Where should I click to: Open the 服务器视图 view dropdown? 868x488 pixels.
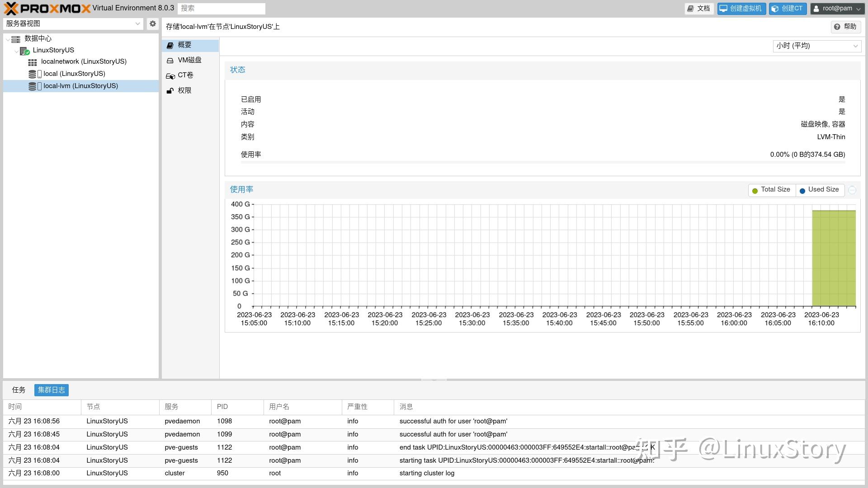point(73,23)
